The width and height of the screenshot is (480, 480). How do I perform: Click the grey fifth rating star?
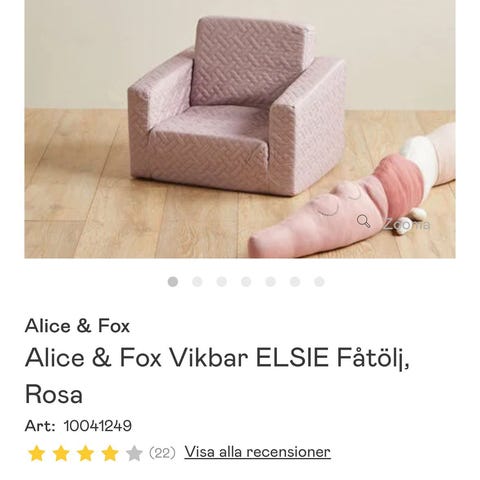pos(134,453)
